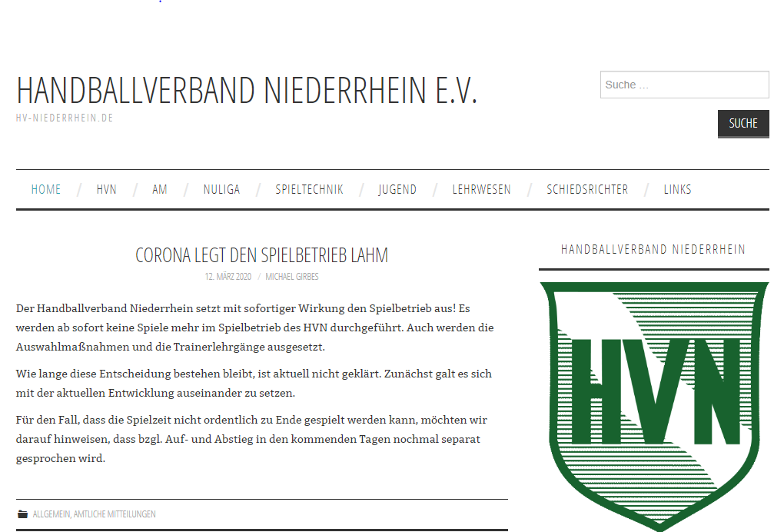Open the Allgemein category link
This screenshot has height=532, width=774.
point(51,514)
